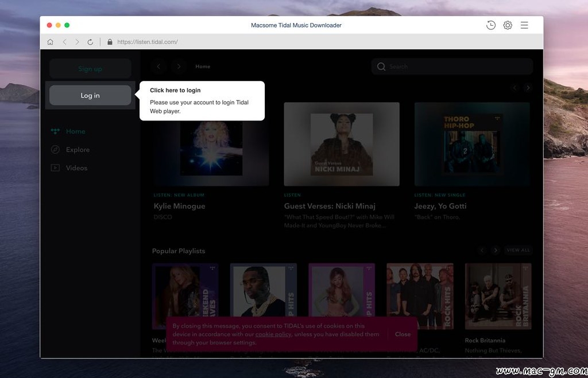The width and height of the screenshot is (588, 378).
Task: Click the "Click here to login" tooltip heading
Action: pos(175,90)
